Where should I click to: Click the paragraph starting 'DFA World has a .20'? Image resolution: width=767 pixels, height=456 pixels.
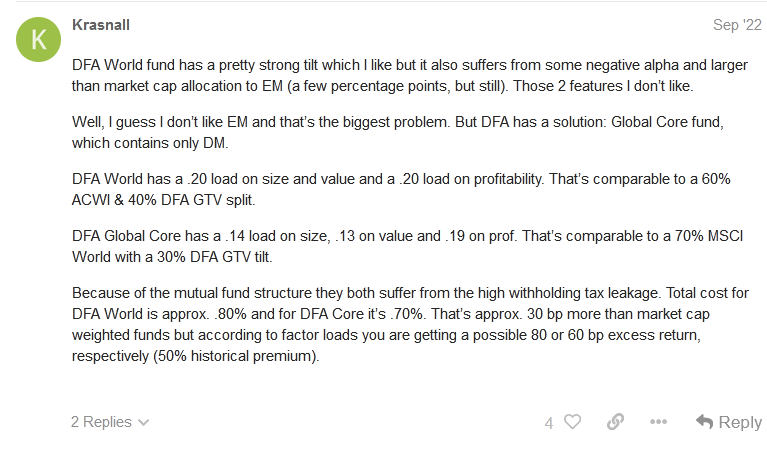coord(401,189)
